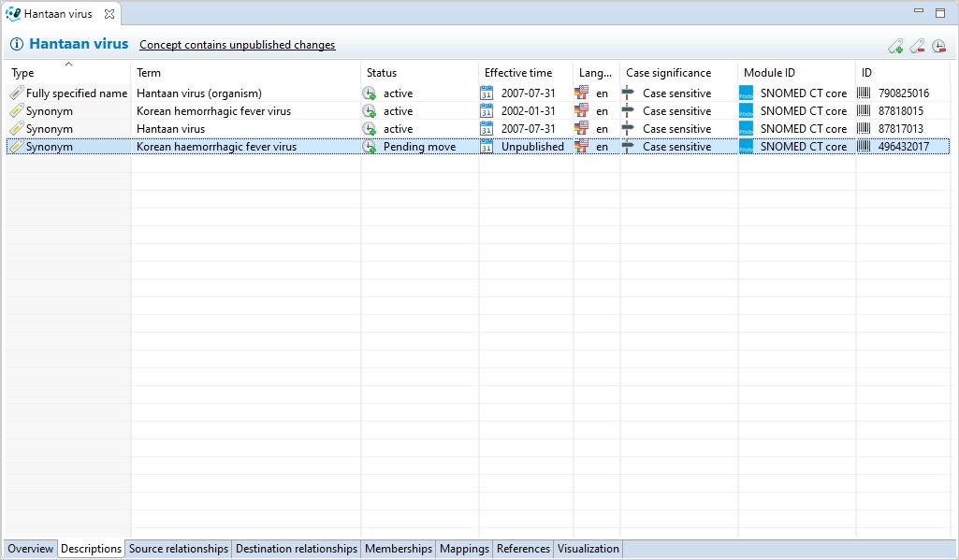Screen dimensions: 959x560
Task: Open the Concept contains unpublished changes link
Action: pos(237,45)
